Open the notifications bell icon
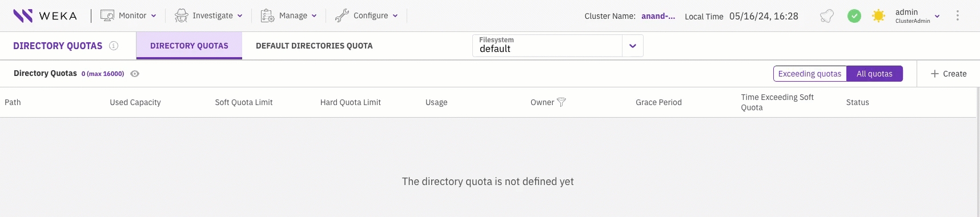The height and width of the screenshot is (217, 980). click(x=826, y=16)
